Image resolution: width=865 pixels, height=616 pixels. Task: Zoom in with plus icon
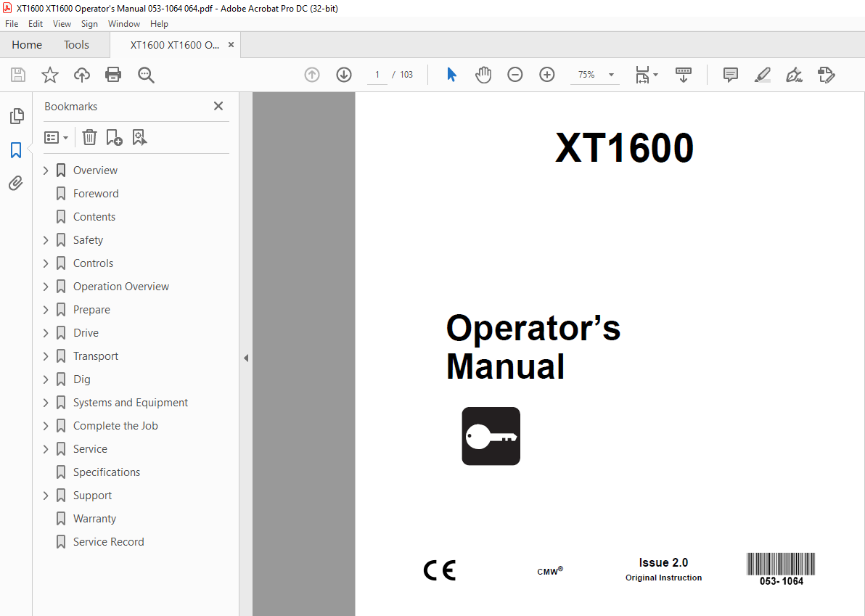point(546,75)
